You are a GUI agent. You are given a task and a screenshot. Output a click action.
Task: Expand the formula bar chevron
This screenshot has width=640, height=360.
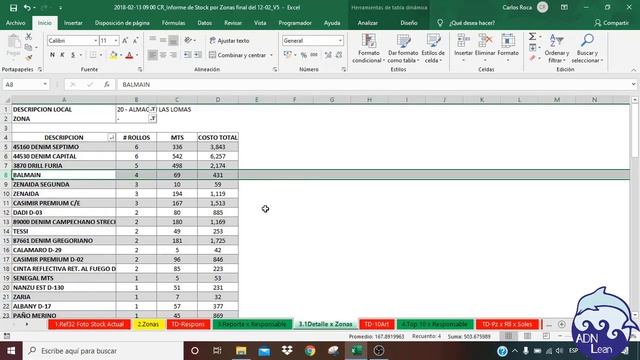click(x=633, y=84)
